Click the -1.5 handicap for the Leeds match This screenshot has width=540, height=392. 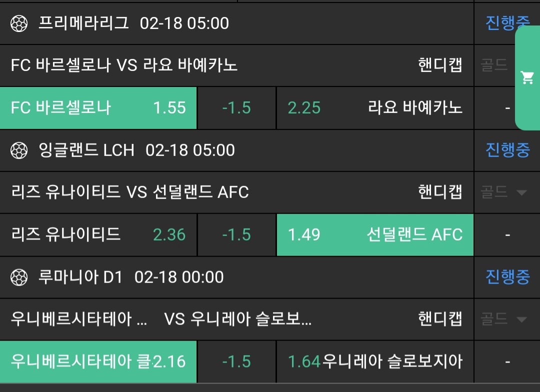(x=236, y=235)
